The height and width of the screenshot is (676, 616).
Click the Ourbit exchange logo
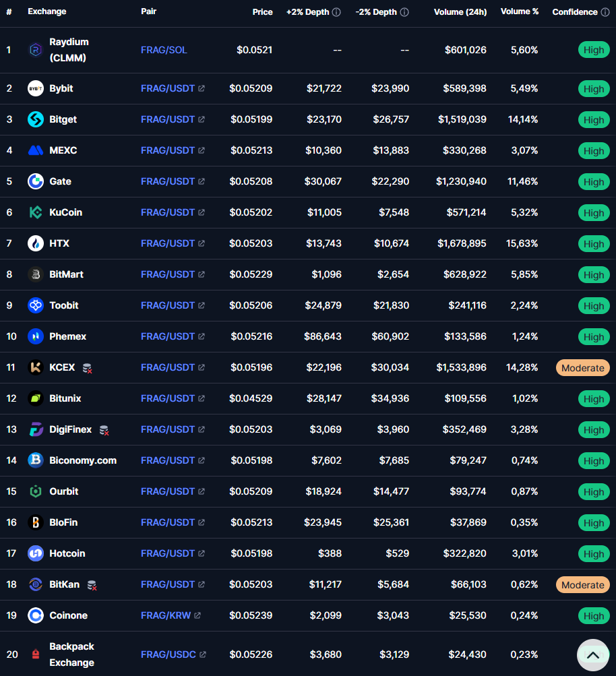click(x=35, y=492)
